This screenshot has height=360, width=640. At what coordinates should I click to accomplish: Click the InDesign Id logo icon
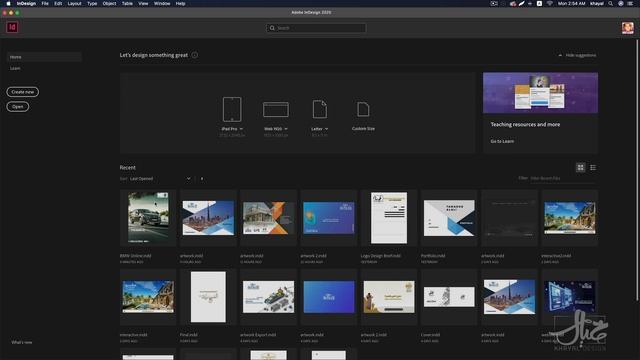pyautogui.click(x=12, y=27)
